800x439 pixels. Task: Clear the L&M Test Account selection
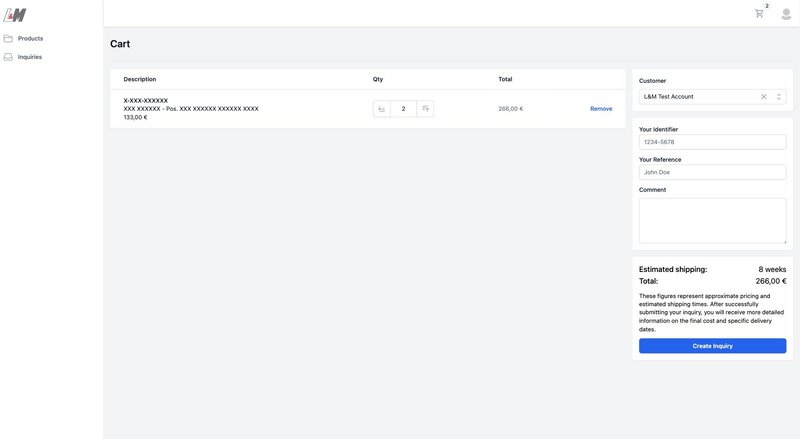point(764,96)
